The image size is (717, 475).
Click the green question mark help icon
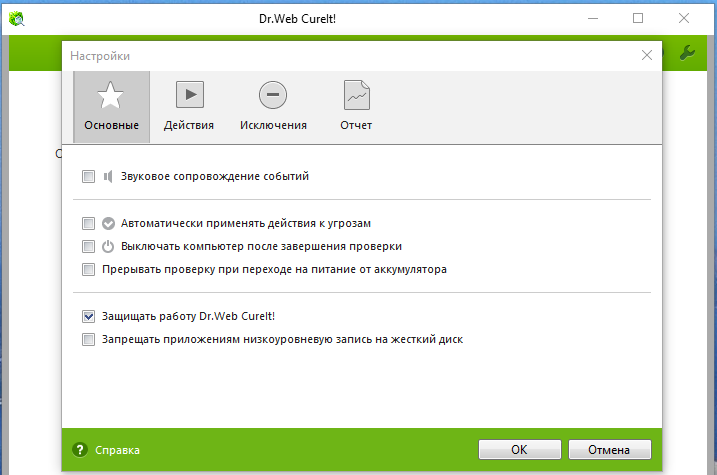point(80,450)
